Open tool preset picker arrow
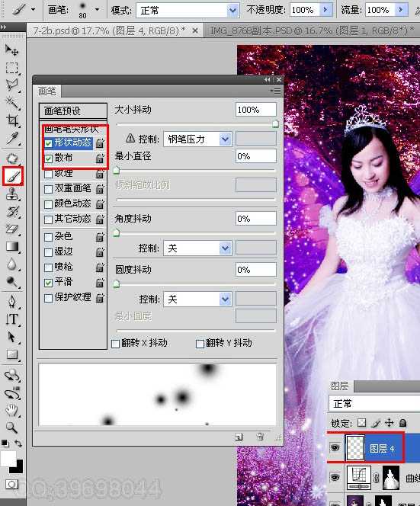The height and width of the screenshot is (506, 420). (x=33, y=10)
